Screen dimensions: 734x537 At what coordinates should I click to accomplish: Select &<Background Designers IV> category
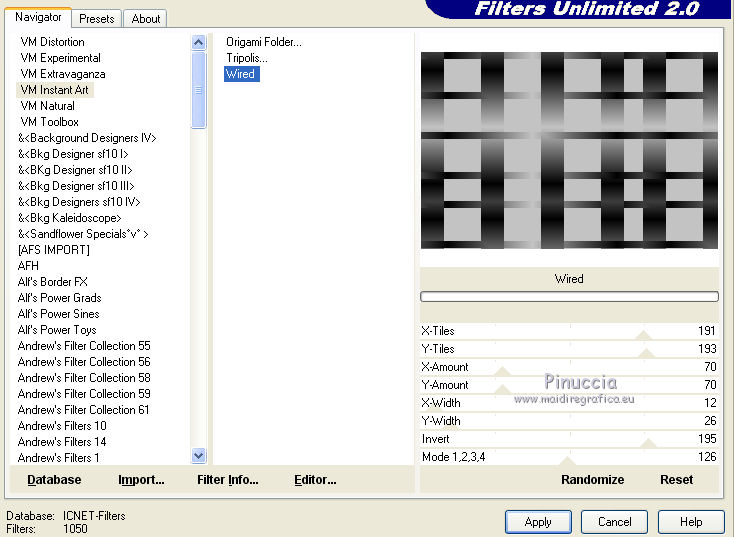87,138
